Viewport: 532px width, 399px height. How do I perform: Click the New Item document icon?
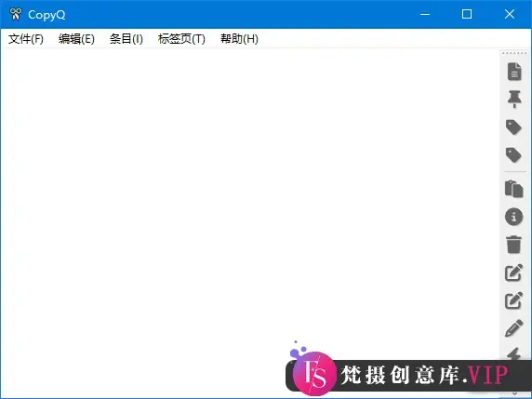pyautogui.click(x=514, y=72)
